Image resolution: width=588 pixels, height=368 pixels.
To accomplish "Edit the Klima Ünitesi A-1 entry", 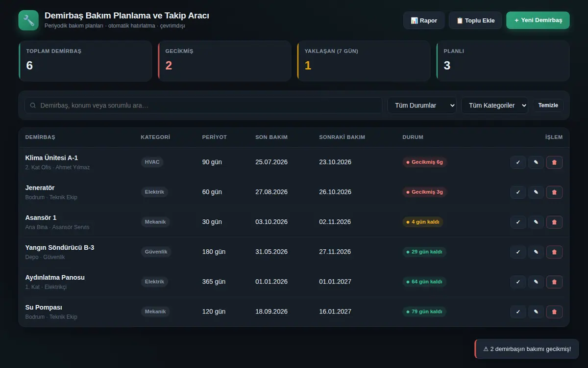I will click(x=536, y=162).
